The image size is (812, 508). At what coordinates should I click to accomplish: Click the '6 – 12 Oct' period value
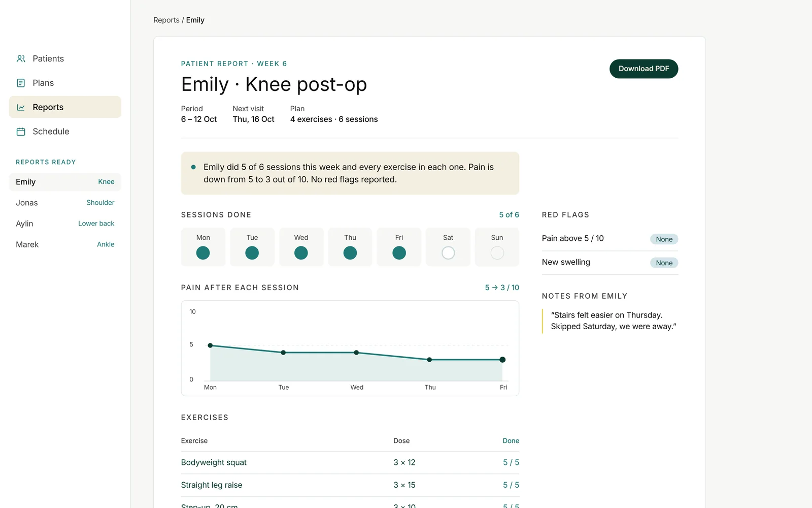(199, 119)
